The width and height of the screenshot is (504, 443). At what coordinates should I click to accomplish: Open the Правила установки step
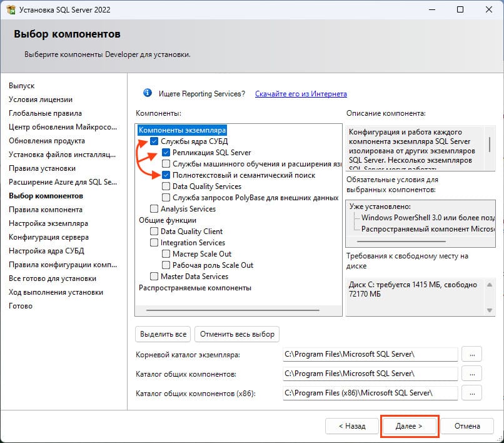click(x=42, y=168)
